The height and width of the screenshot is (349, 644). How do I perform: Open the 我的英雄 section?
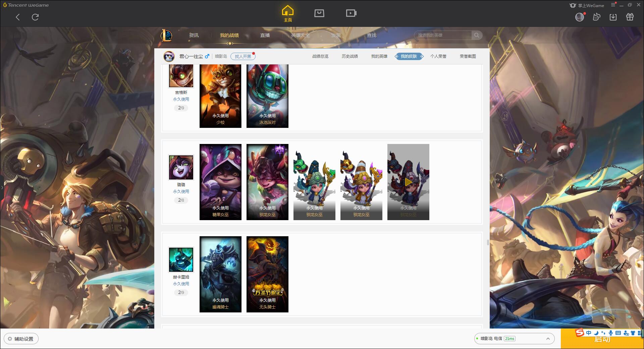379,56
